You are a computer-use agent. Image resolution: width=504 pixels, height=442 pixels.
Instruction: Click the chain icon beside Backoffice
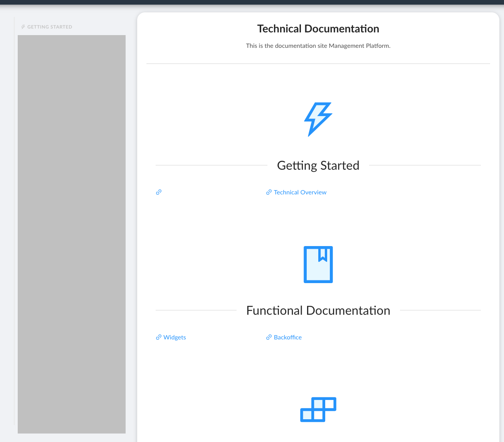pyautogui.click(x=269, y=337)
